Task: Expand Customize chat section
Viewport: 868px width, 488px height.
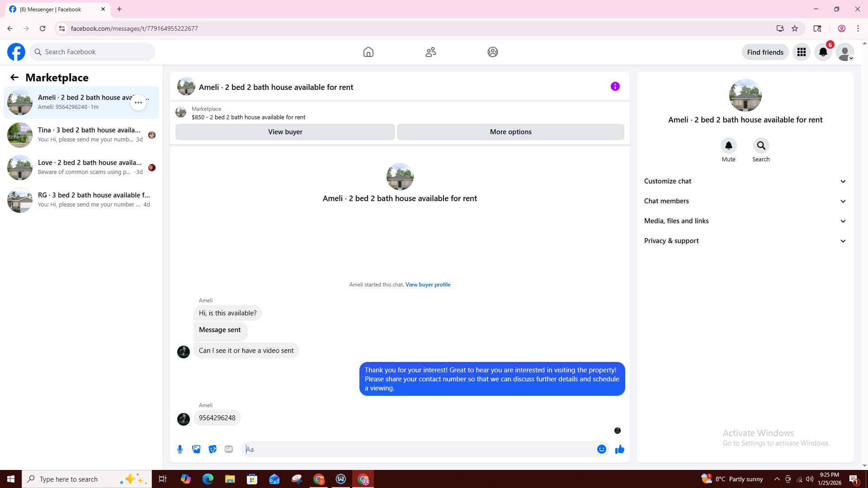Action: [745, 181]
